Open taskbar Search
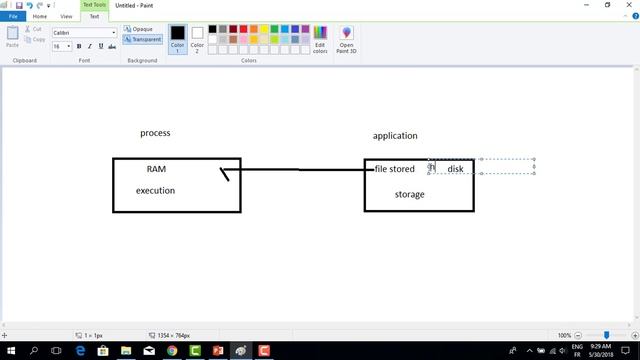Image resolution: width=640 pixels, height=360 pixels. pos(34,351)
